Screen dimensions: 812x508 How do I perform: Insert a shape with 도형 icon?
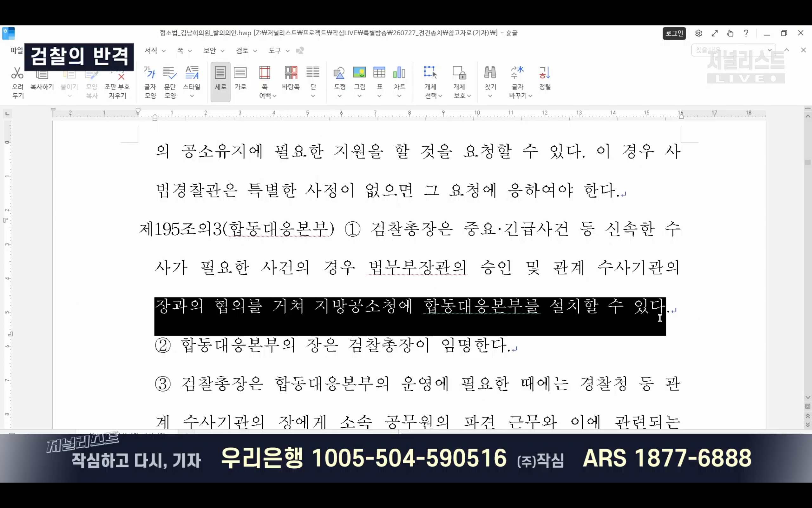pos(340,73)
